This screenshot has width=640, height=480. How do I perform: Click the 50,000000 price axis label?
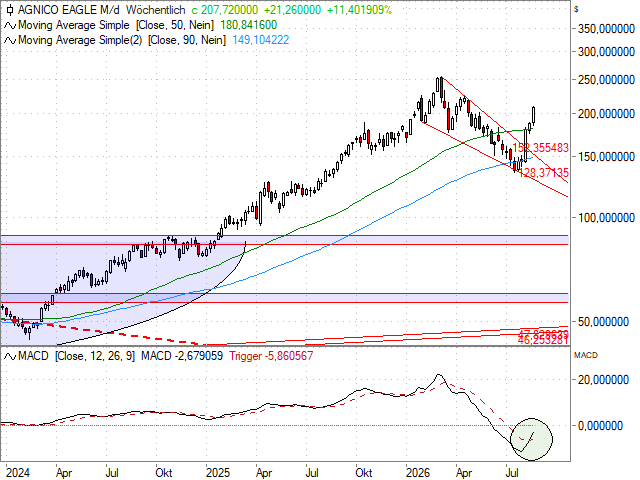coord(606,322)
